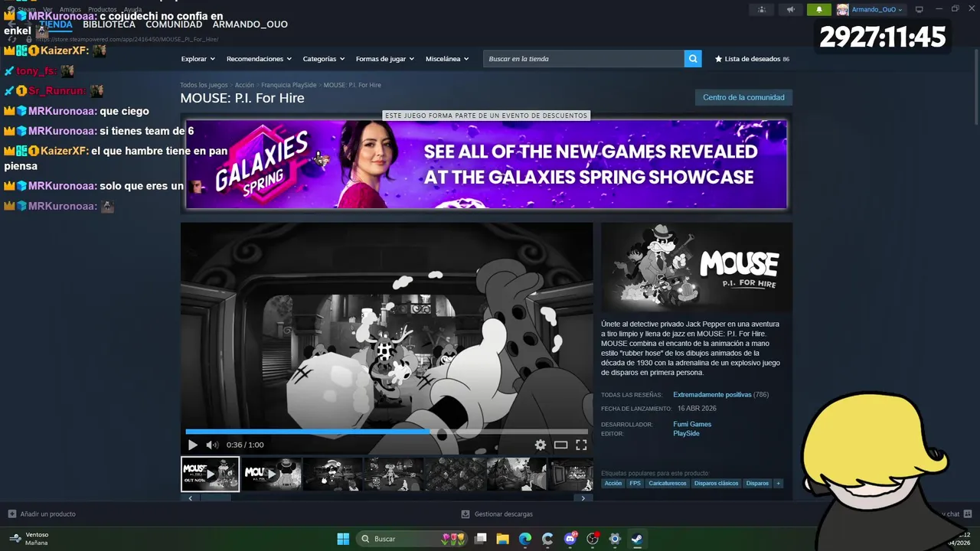
Task: Click the star icon of Lista de deseados
Action: (718, 59)
